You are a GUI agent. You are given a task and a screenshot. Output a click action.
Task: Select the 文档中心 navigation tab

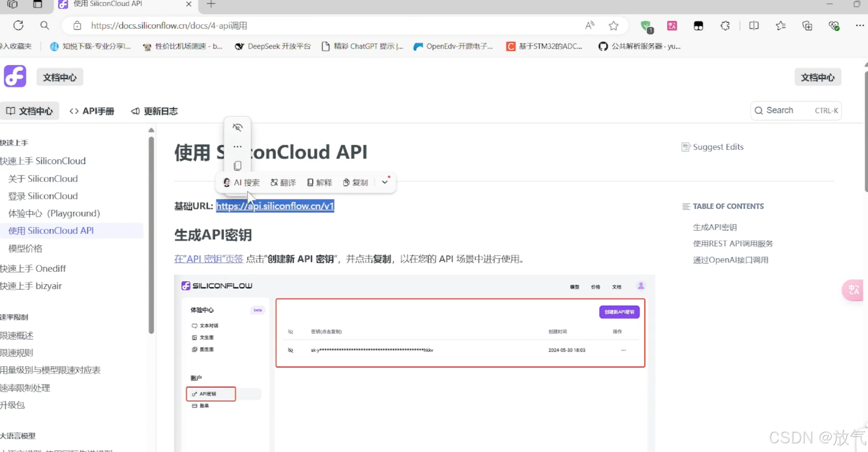(x=30, y=111)
